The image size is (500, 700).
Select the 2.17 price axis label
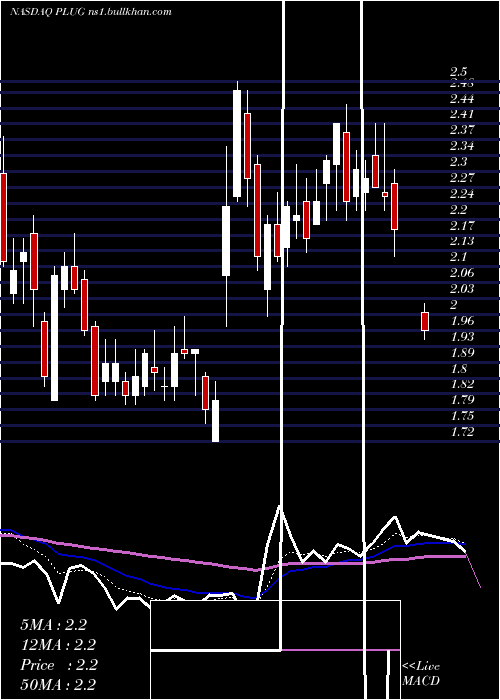[x=462, y=225]
